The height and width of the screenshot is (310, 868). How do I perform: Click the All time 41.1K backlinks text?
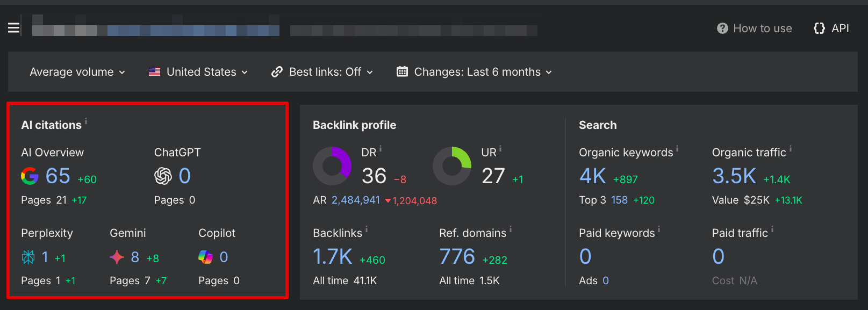pos(345,280)
